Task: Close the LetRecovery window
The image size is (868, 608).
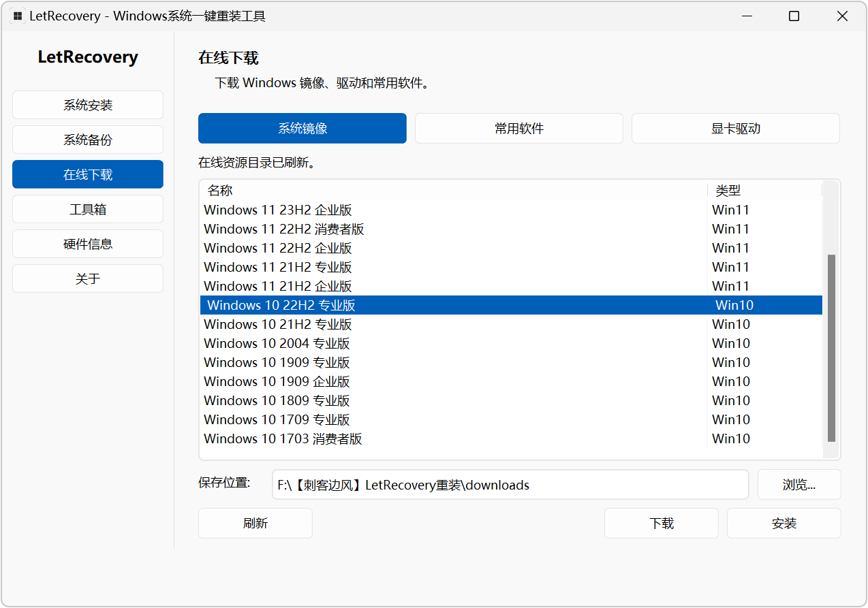Action: click(x=842, y=16)
